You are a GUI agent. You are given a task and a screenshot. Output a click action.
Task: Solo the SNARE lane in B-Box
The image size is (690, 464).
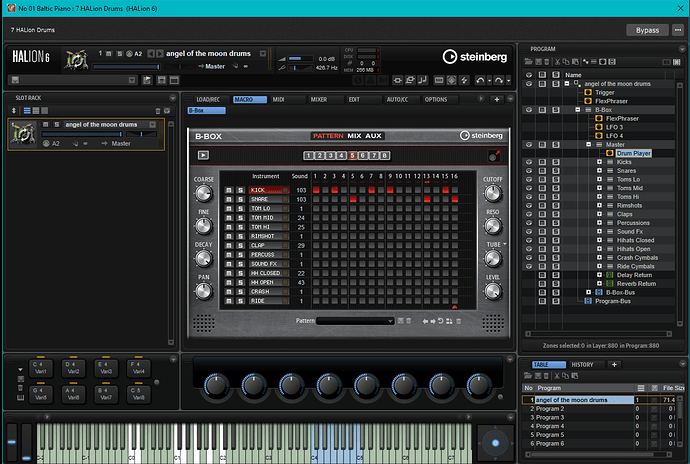pyautogui.click(x=240, y=199)
